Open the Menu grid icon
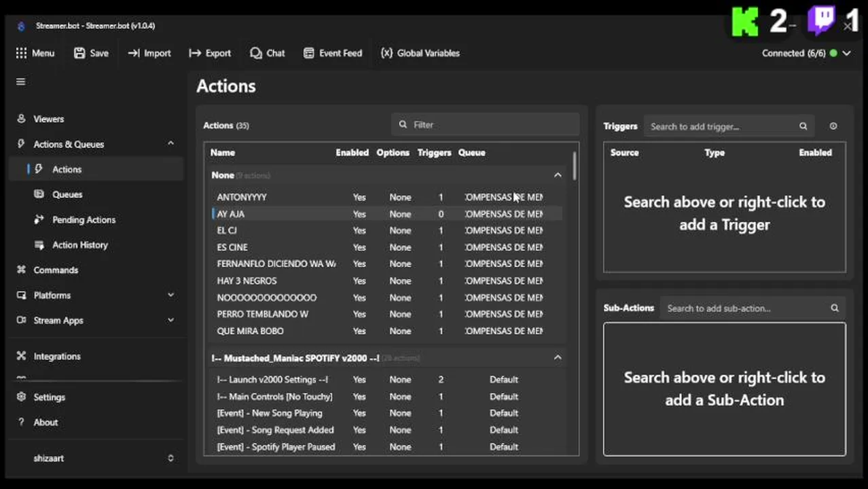The width and height of the screenshot is (868, 489). pyautogui.click(x=21, y=53)
